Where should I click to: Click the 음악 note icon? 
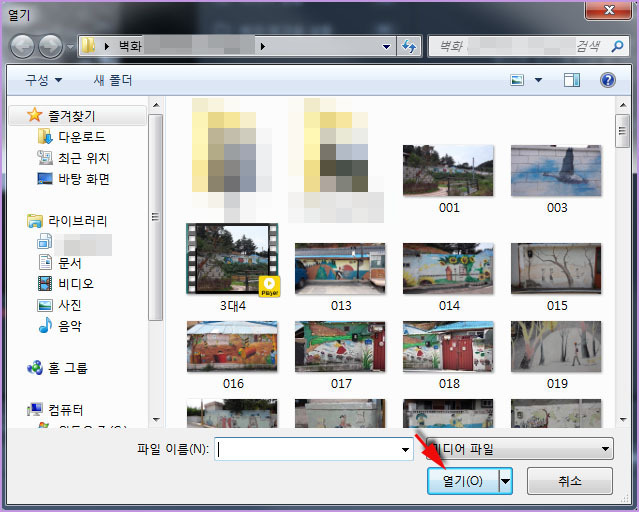(x=45, y=325)
